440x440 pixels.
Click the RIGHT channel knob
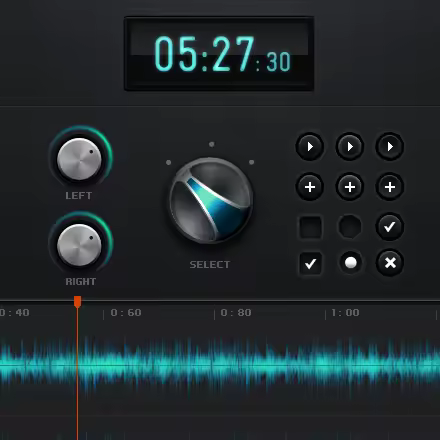point(79,245)
